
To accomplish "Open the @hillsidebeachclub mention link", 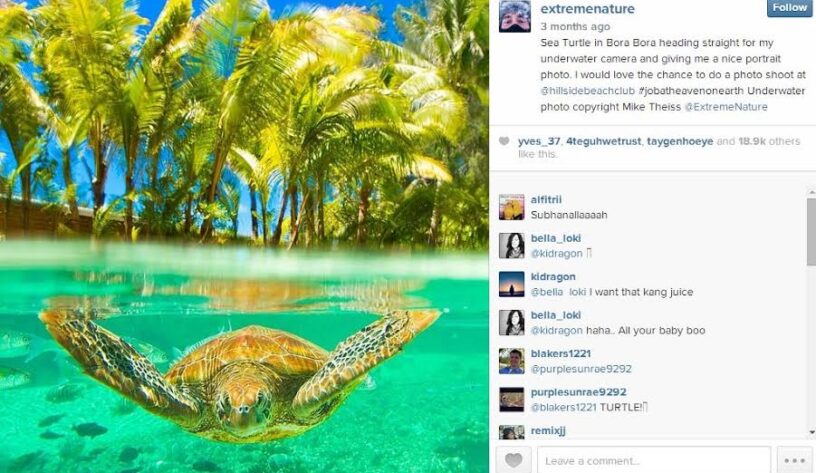I will pyautogui.click(x=579, y=90).
